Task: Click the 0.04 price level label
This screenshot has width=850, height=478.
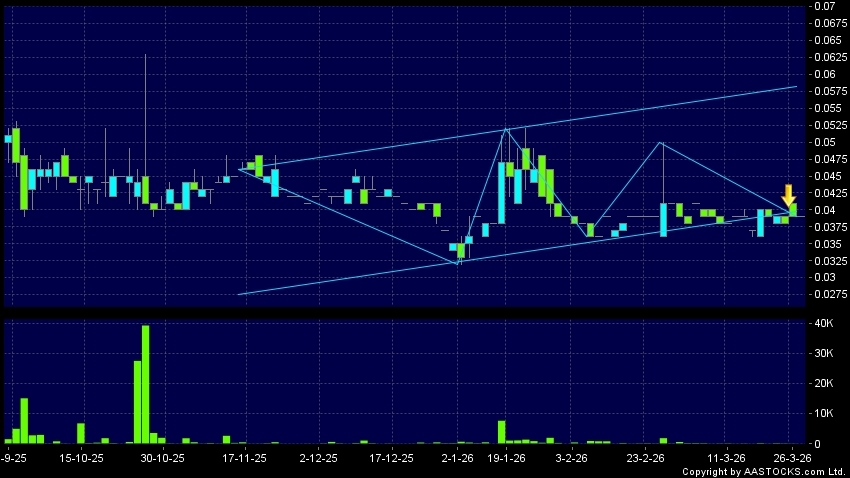Action: tap(826, 210)
